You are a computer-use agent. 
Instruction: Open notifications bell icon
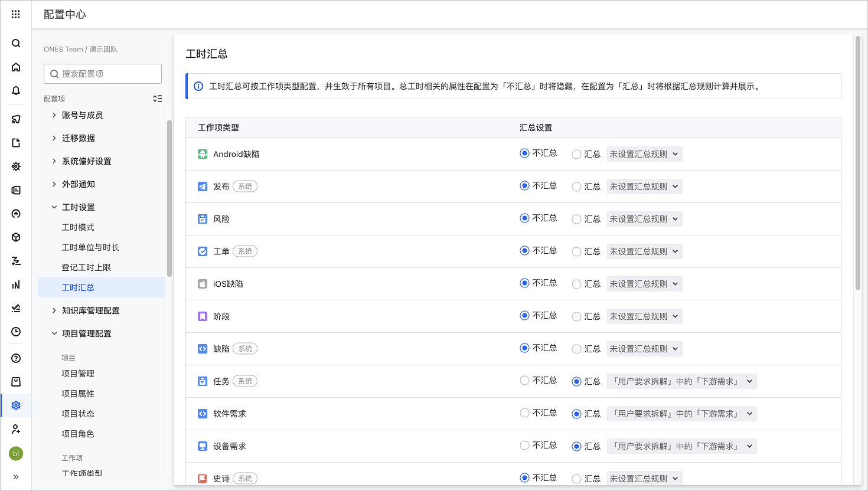16,90
